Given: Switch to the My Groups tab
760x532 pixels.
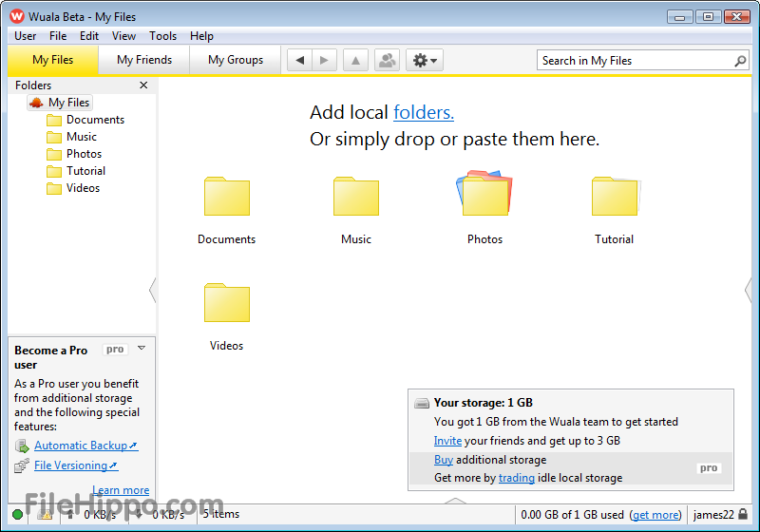Looking at the screenshot, I should click(235, 60).
